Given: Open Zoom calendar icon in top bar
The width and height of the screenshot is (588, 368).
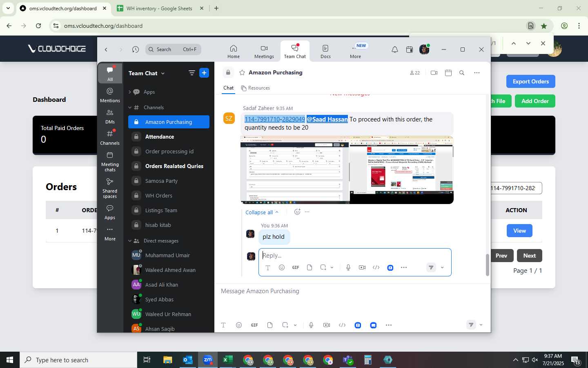Looking at the screenshot, I should 410,49.
